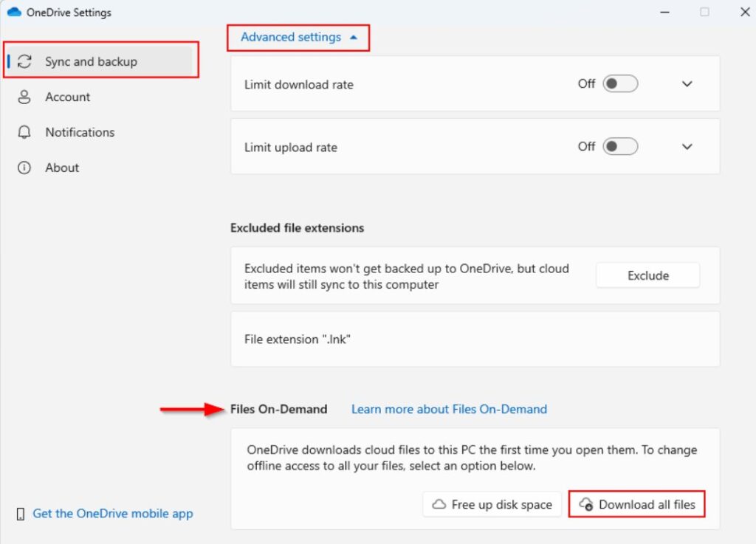The height and width of the screenshot is (544, 756).
Task: Click the download cloud icon on Download all files
Action: tap(587, 504)
